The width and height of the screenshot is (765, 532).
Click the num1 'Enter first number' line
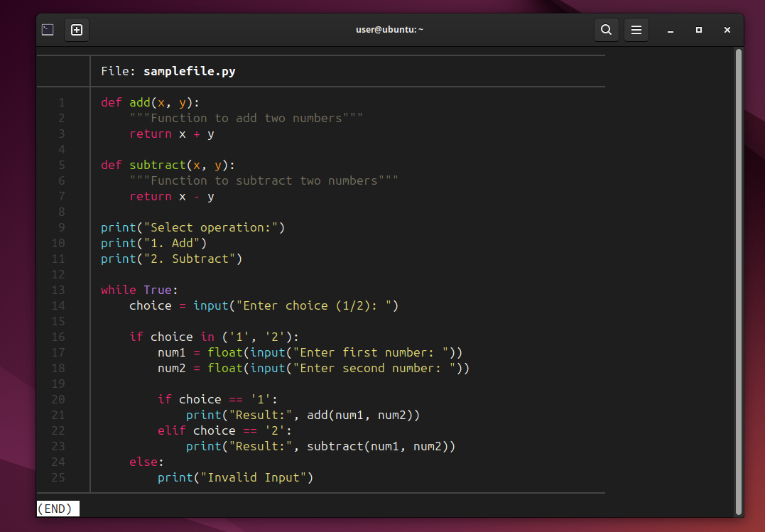pyautogui.click(x=310, y=352)
